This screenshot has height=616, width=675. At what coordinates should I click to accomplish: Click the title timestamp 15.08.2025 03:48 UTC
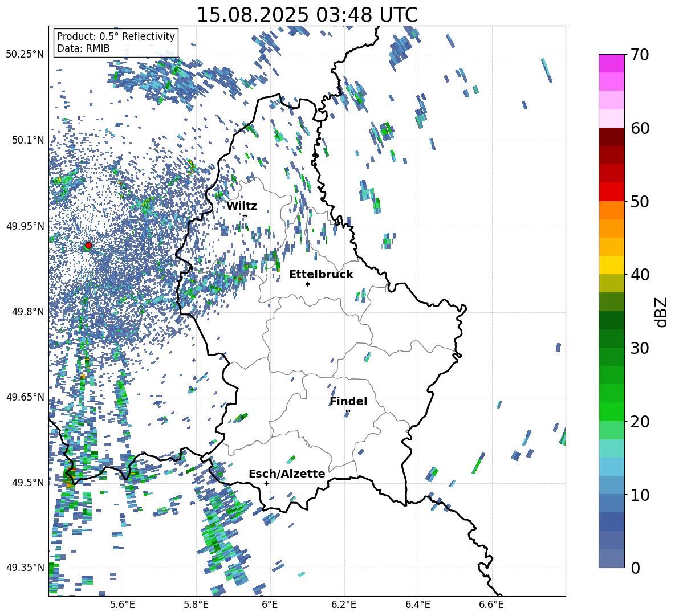pyautogui.click(x=307, y=15)
